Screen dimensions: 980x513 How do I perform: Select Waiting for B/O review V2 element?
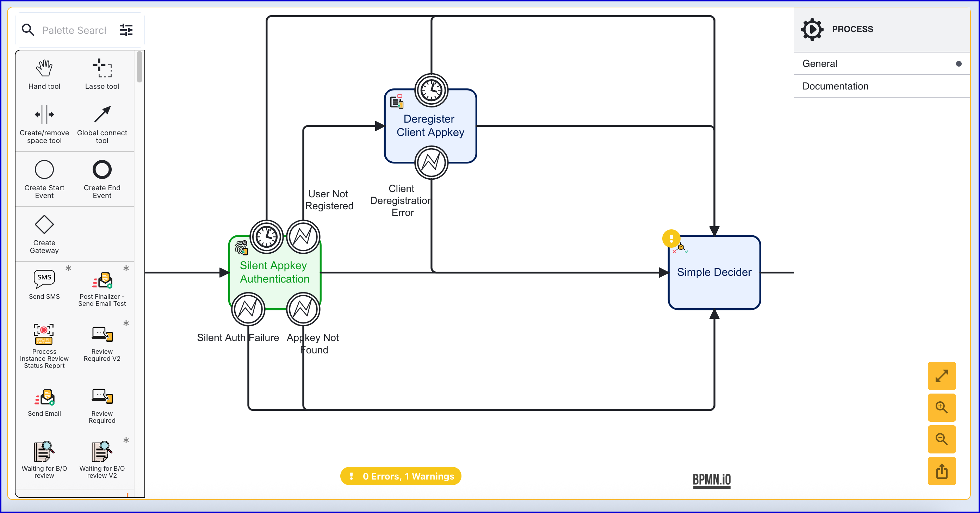(102, 451)
